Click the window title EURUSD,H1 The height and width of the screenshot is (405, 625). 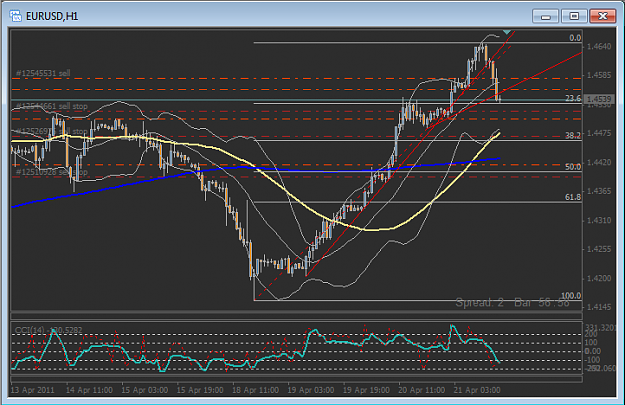tap(52, 16)
